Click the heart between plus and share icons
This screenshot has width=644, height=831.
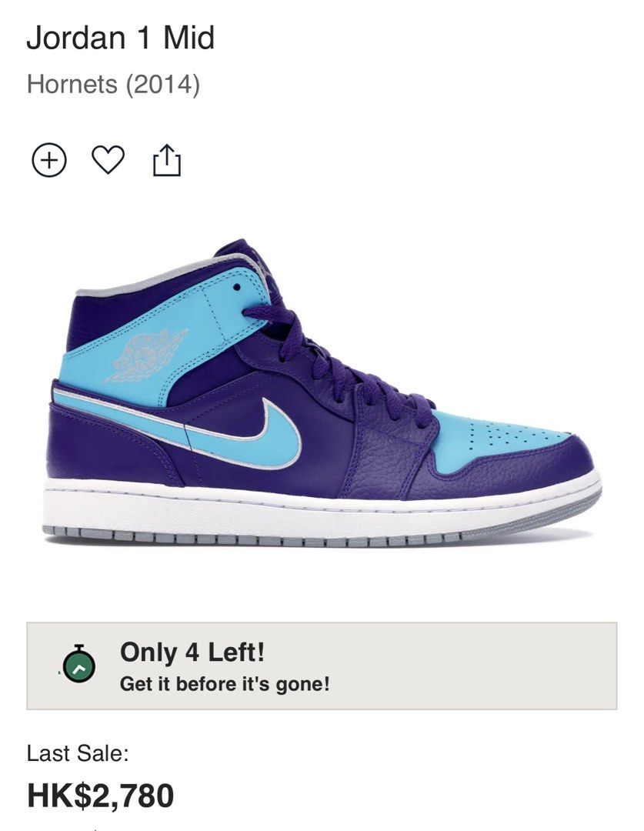[x=108, y=159]
